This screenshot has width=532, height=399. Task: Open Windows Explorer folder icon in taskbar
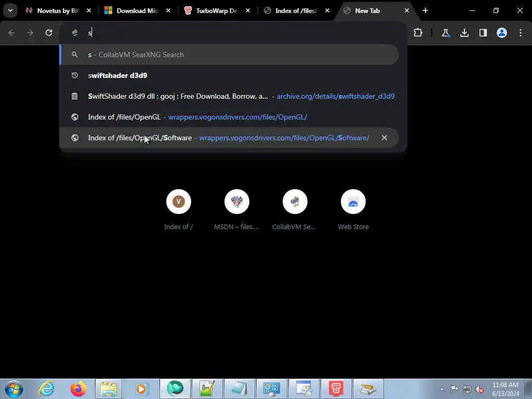[x=108, y=389]
